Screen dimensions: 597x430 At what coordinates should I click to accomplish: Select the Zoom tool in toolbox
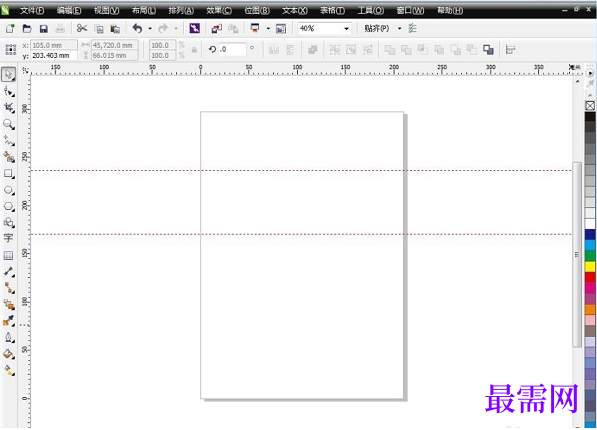point(9,124)
